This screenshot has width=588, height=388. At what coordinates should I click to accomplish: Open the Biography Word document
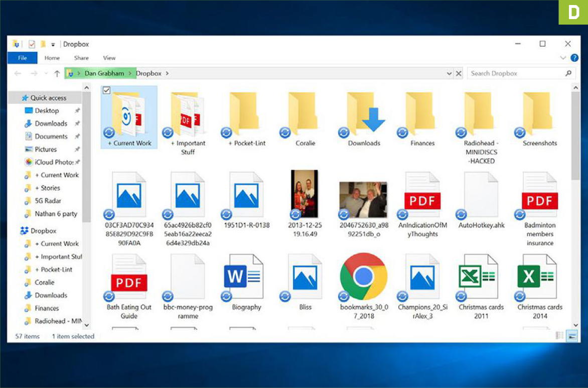pyautogui.click(x=246, y=283)
